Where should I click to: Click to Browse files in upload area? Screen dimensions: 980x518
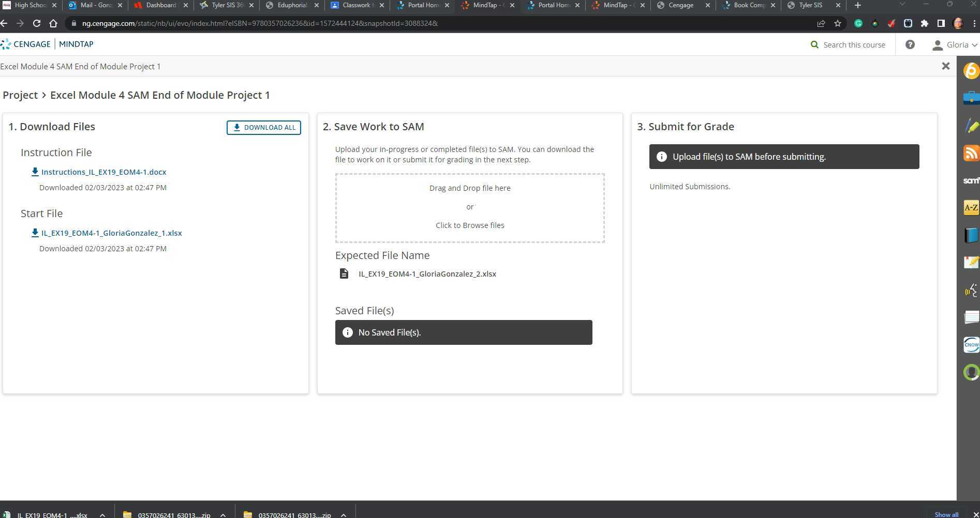pyautogui.click(x=469, y=225)
